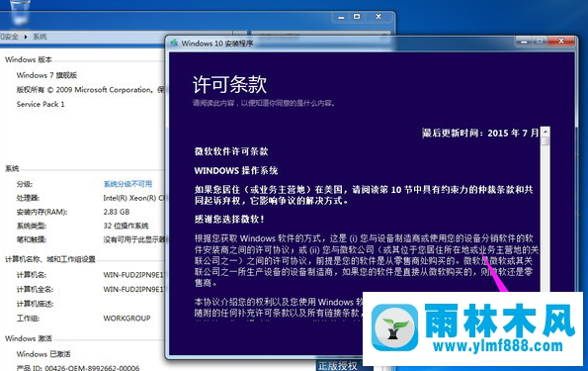
Task: Click the Windows 版本 section header
Action: 29,59
